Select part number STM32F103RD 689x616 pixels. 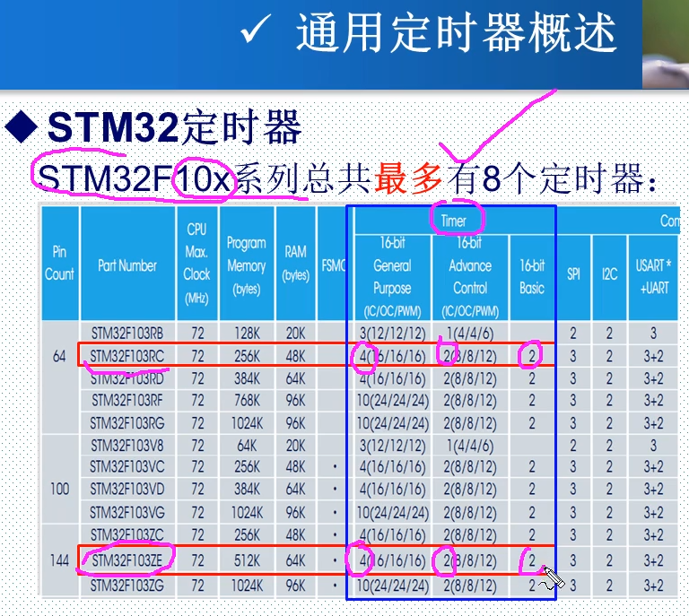click(x=127, y=378)
